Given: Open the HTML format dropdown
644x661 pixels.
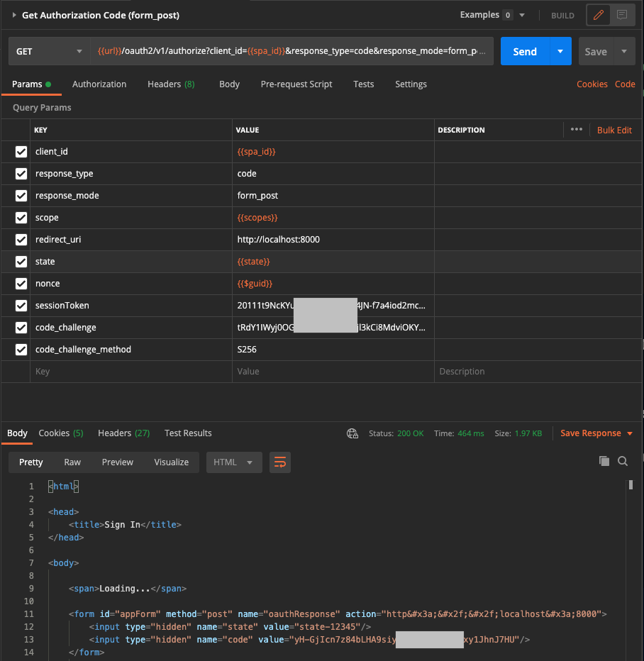Looking at the screenshot, I should click(234, 462).
